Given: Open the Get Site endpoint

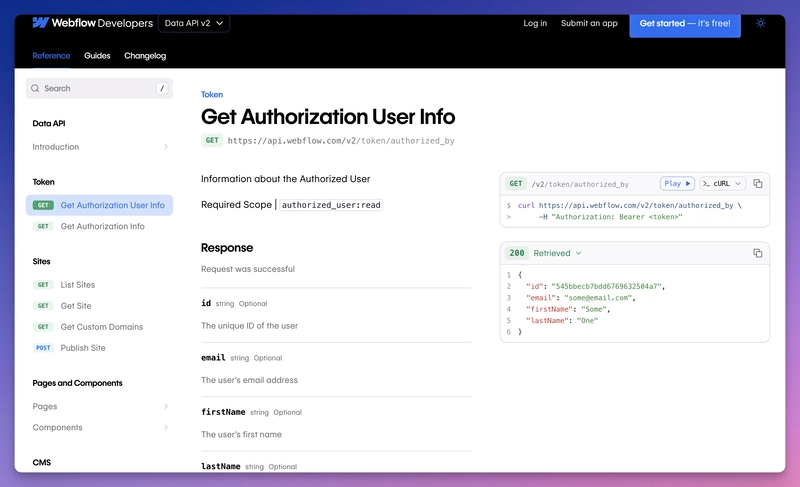Looking at the screenshot, I should (x=99, y=305).
